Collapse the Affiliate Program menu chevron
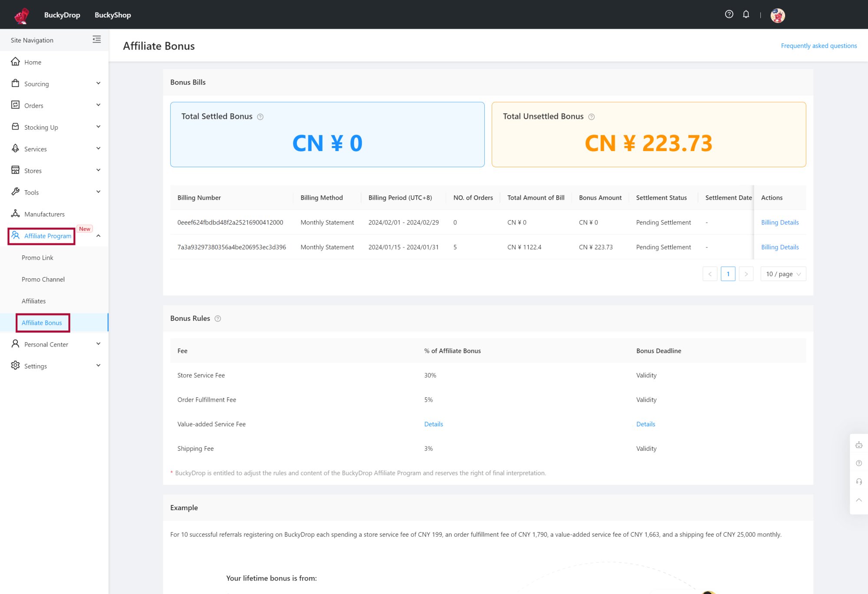868x594 pixels. coord(99,236)
